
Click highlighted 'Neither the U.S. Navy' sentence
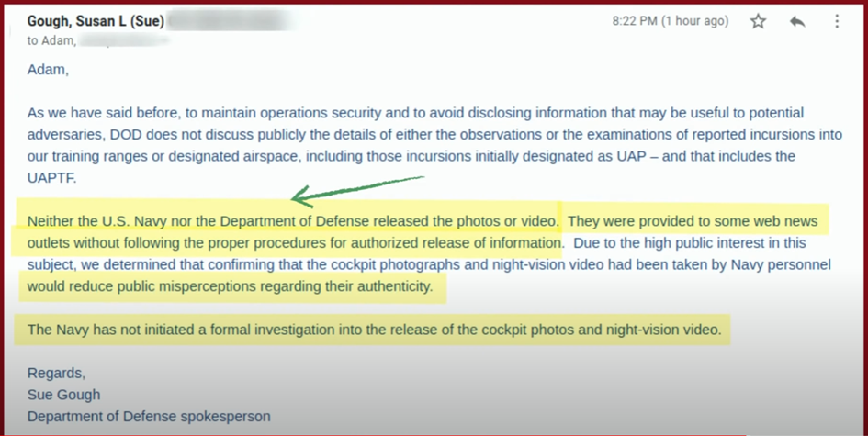click(x=293, y=221)
